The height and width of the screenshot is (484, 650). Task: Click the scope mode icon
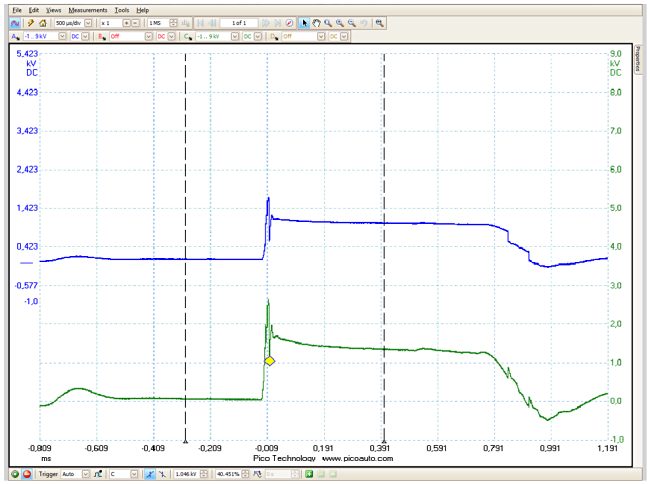pos(14,22)
